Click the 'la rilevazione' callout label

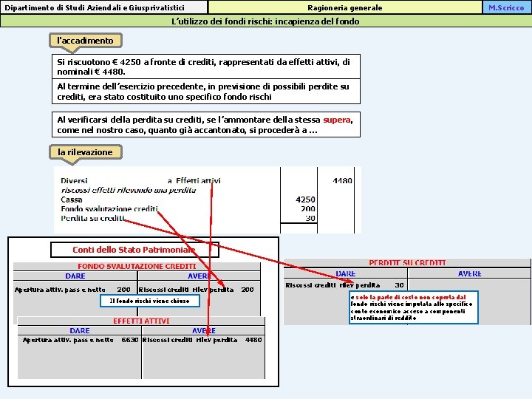[x=86, y=152]
